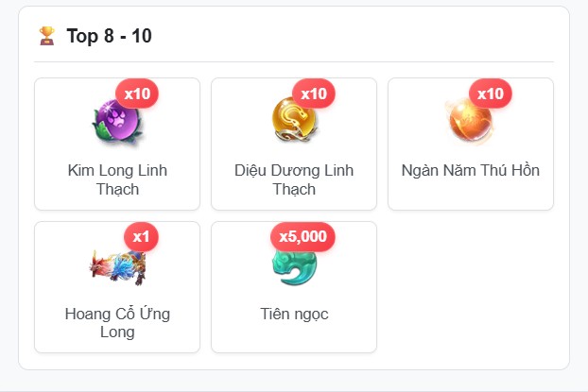This screenshot has height=392, width=588.
Task: Select the purple paw egg icon
Action: pyautogui.click(x=117, y=121)
